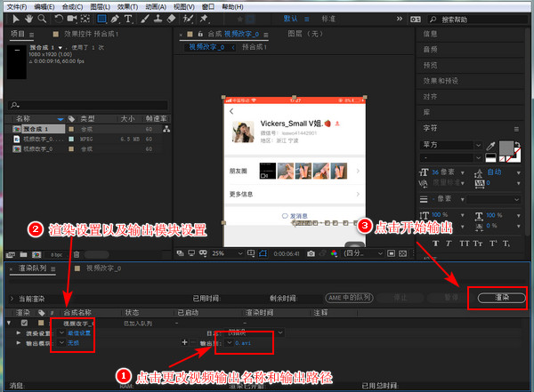
Task: Toggle render checkbox for queue item 1
Action: [x=24, y=323]
